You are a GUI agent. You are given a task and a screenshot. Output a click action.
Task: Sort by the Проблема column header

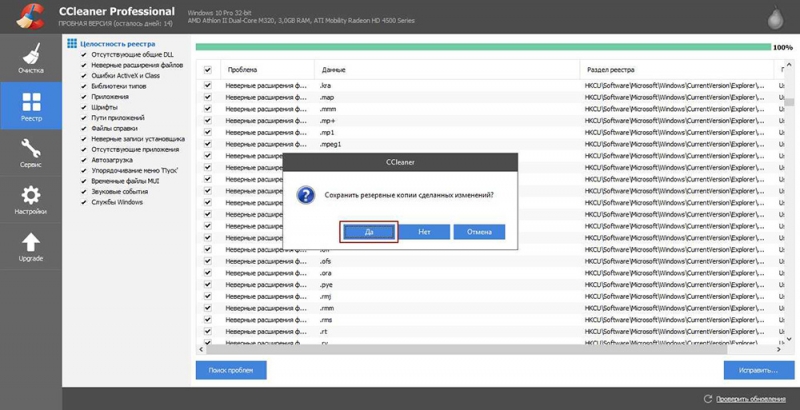coord(267,70)
